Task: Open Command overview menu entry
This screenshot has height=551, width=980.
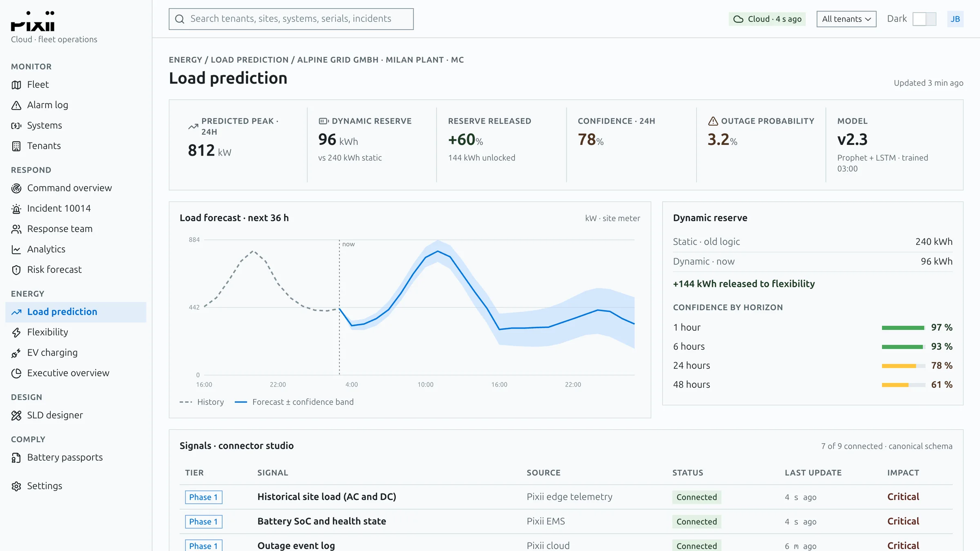Action: click(x=76, y=188)
